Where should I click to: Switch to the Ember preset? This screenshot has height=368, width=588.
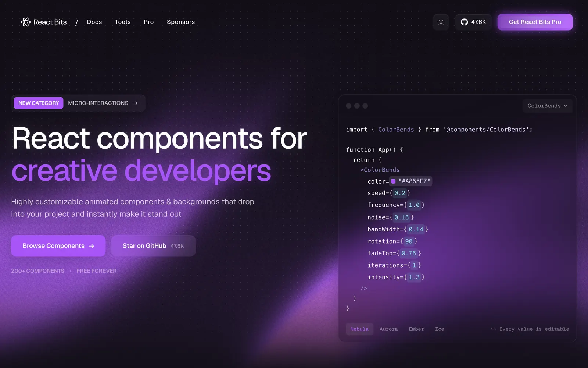tap(416, 329)
